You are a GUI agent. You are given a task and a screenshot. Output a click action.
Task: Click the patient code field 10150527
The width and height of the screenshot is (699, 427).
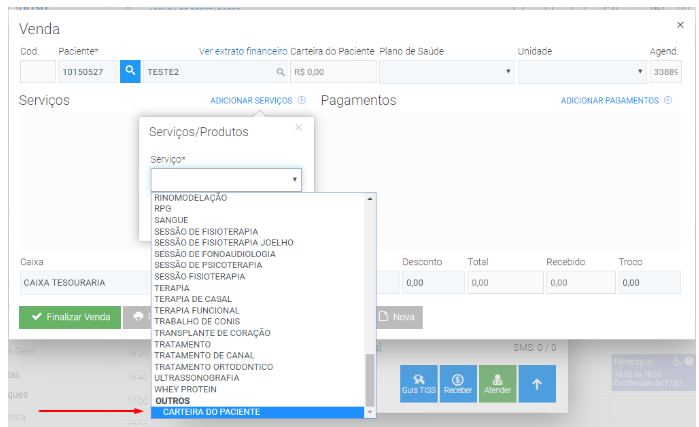[x=88, y=72]
